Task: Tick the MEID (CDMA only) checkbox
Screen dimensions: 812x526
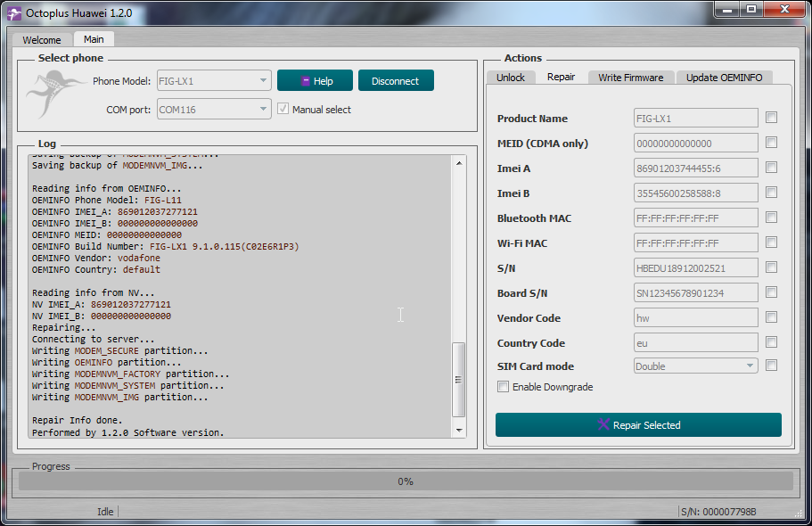Action: click(771, 143)
